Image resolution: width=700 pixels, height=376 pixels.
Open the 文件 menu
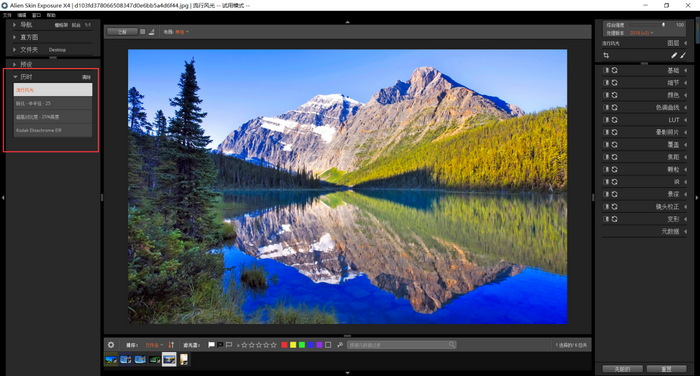pyautogui.click(x=7, y=15)
